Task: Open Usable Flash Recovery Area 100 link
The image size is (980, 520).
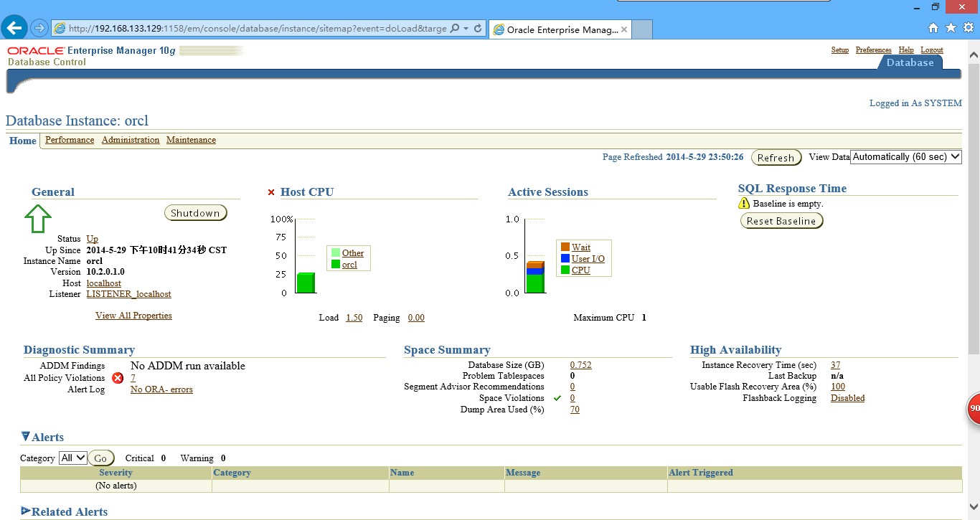Action: click(838, 387)
